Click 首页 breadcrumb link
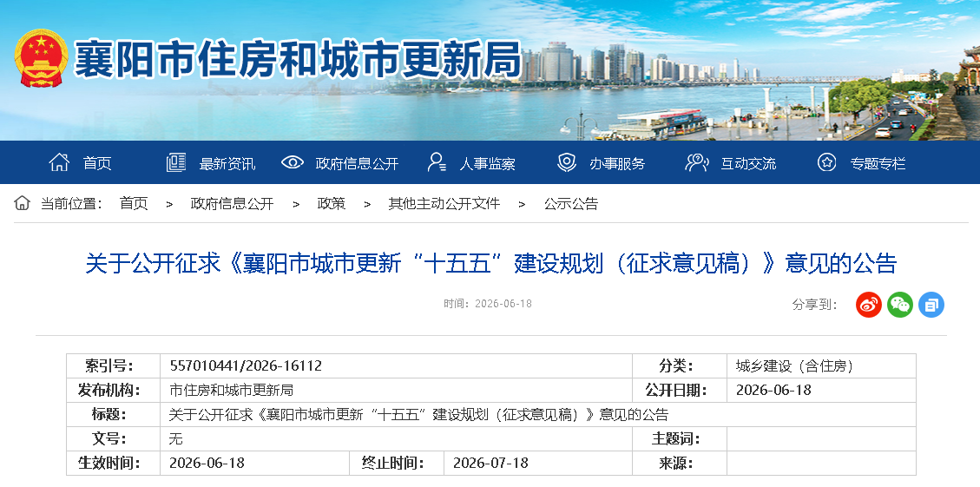Image resolution: width=980 pixels, height=487 pixels. click(134, 204)
